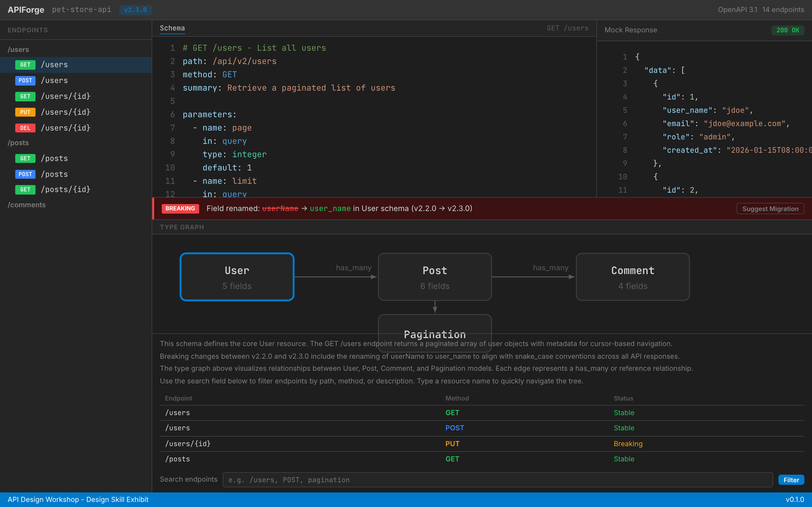Collapse the /posts endpoint group
This screenshot has height=507, width=812.
[x=18, y=143]
